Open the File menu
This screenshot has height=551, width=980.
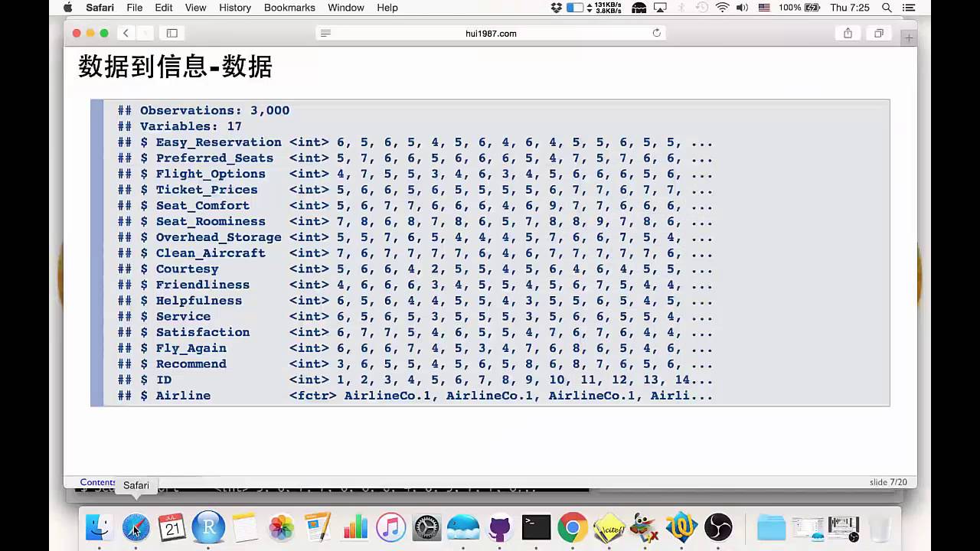(135, 8)
